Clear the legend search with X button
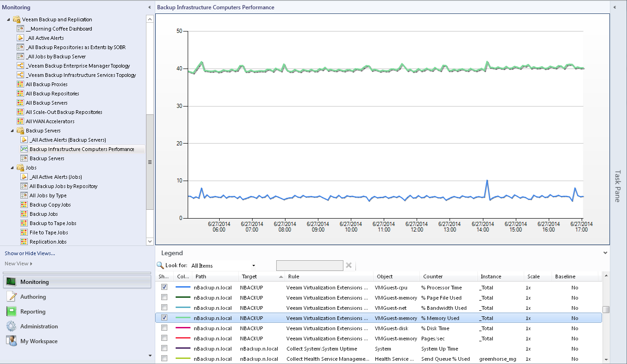 349,265
